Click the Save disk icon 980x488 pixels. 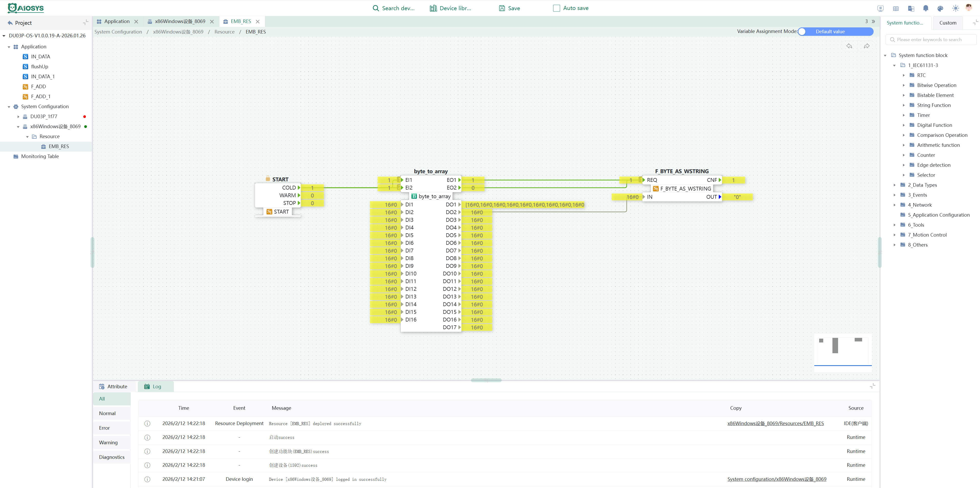[x=502, y=8]
